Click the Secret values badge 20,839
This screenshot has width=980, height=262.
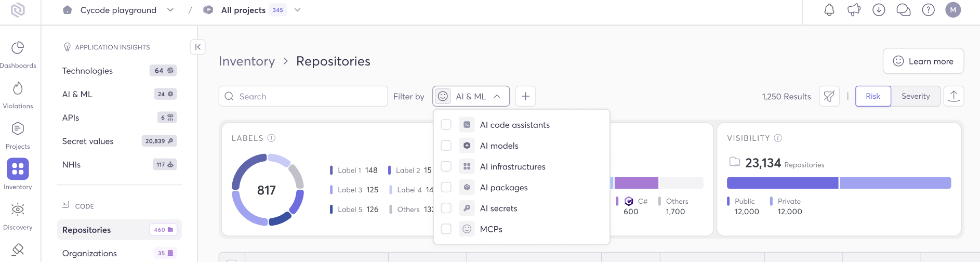[x=159, y=141]
